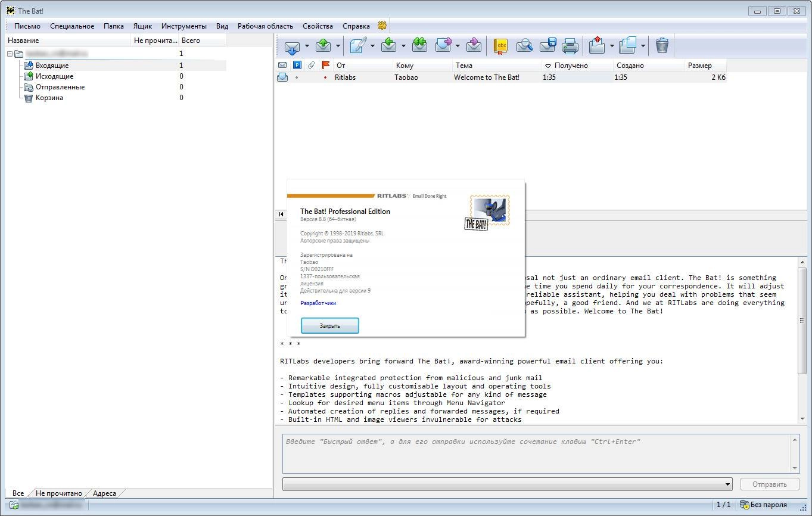The image size is (812, 516).
Task: Open the Вид menu
Action: [x=222, y=26]
